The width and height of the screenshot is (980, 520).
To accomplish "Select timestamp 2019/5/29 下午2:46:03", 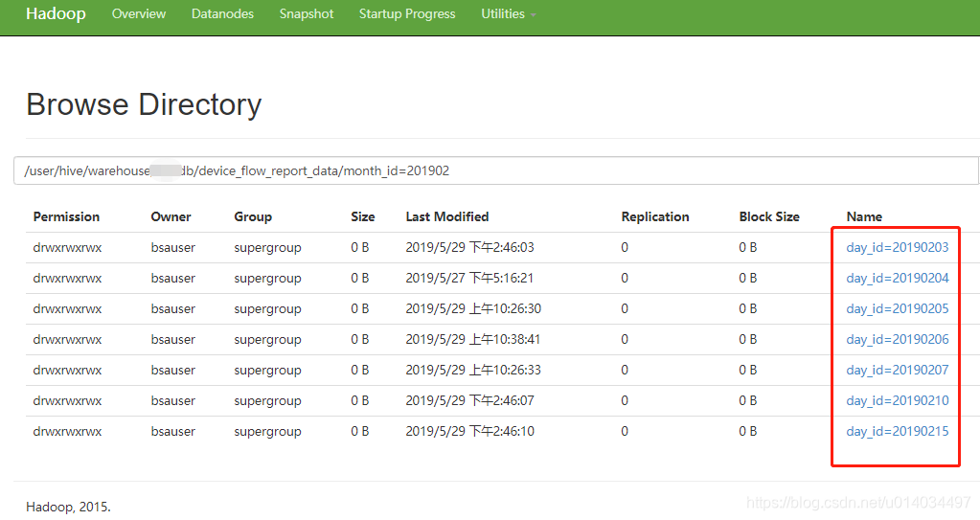I will point(470,247).
